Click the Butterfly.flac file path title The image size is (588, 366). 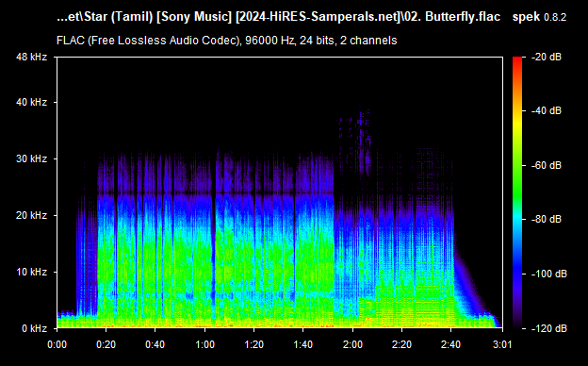coord(278,17)
